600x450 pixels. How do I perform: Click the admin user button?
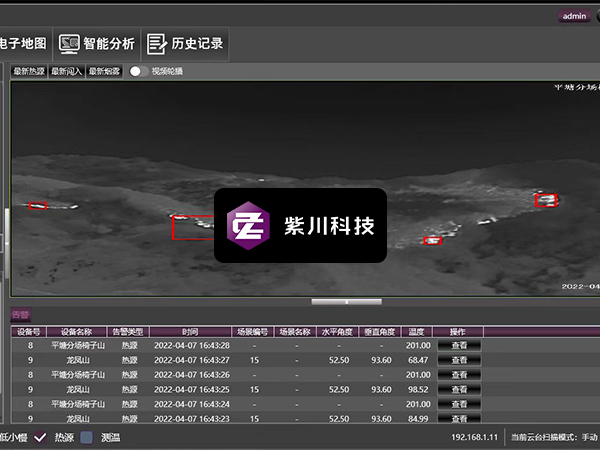click(x=574, y=16)
